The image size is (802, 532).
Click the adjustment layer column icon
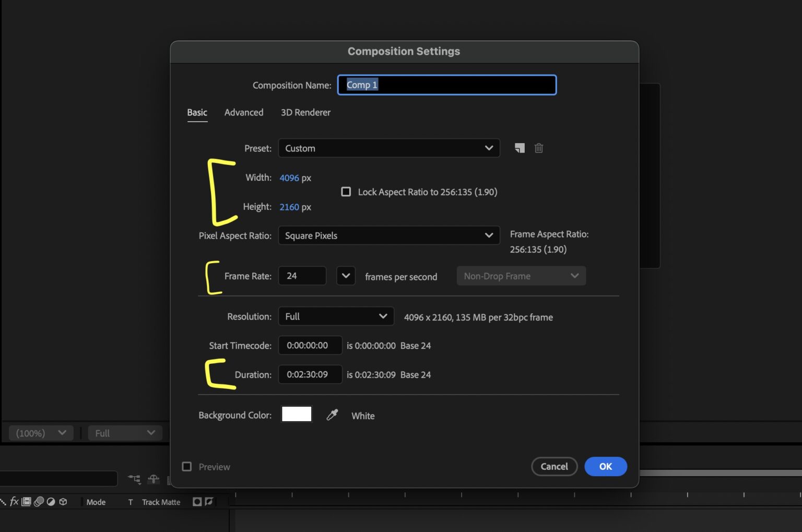(51, 502)
